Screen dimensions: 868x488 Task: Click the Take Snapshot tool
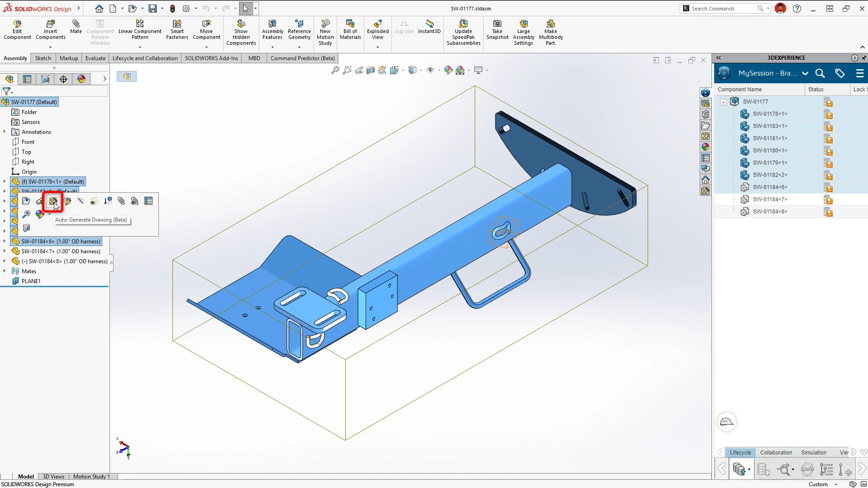tap(497, 30)
